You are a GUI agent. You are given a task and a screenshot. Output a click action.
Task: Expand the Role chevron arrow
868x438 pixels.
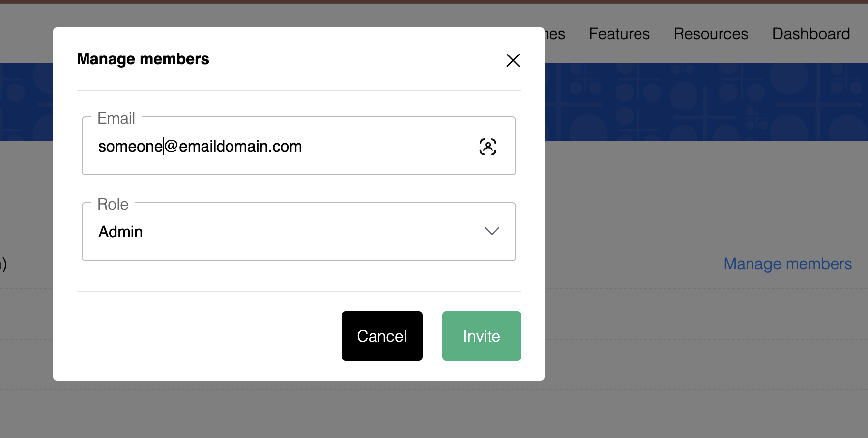(492, 231)
